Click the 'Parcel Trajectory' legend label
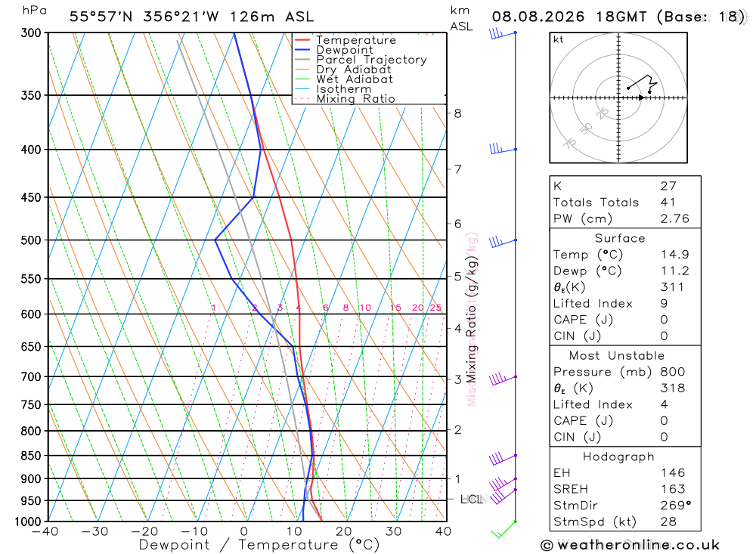The height and width of the screenshot is (554, 756). (x=371, y=60)
